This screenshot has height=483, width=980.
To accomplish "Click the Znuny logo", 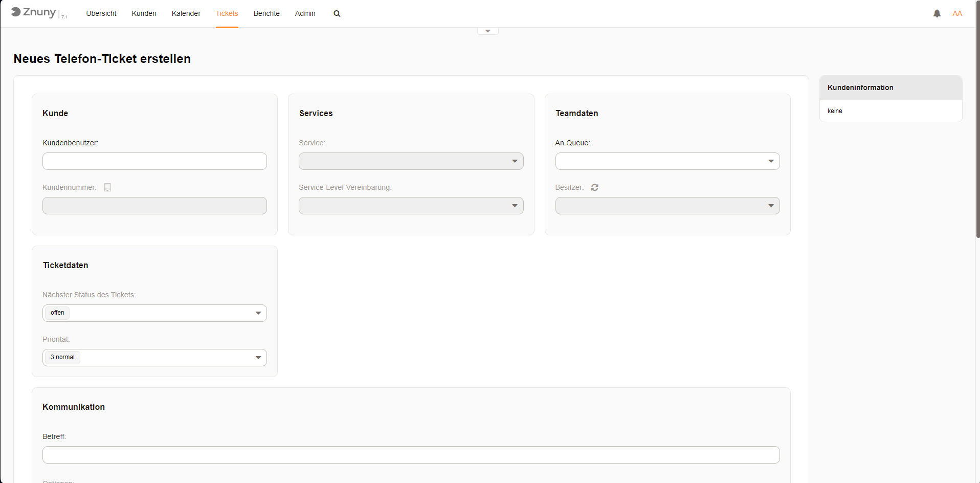I will click(x=34, y=13).
